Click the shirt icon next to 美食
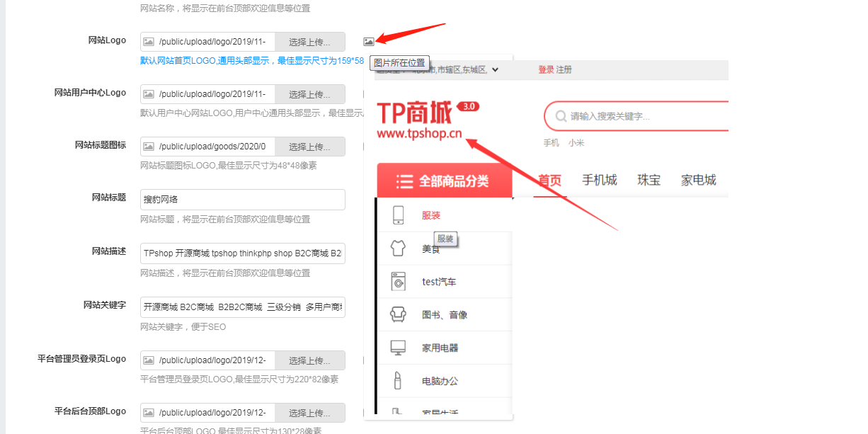868x434 pixels. pyautogui.click(x=398, y=249)
